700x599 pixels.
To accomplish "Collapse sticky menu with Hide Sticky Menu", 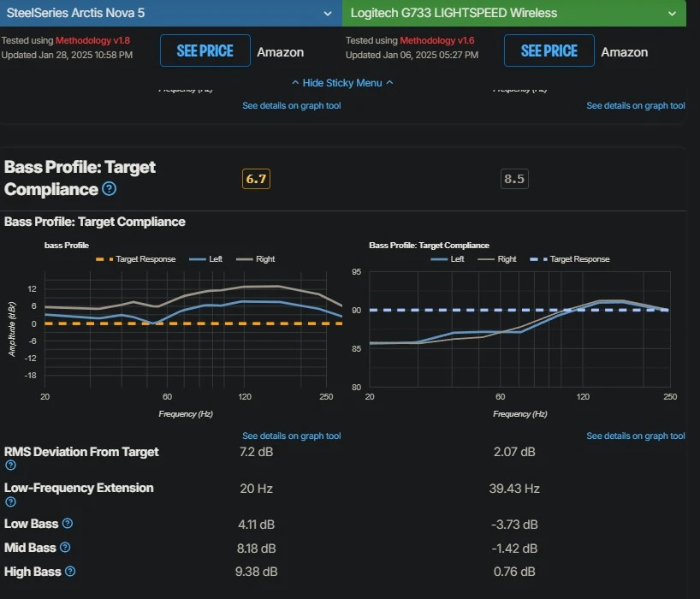I will coord(342,83).
